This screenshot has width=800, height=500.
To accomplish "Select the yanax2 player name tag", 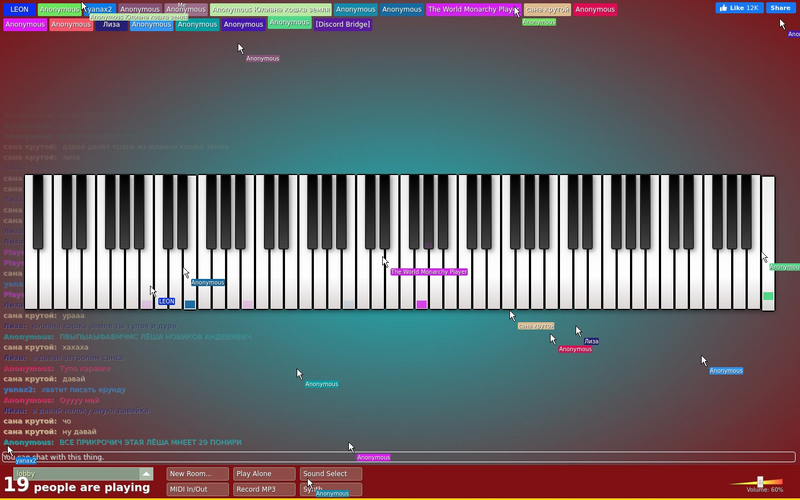I will point(100,9).
